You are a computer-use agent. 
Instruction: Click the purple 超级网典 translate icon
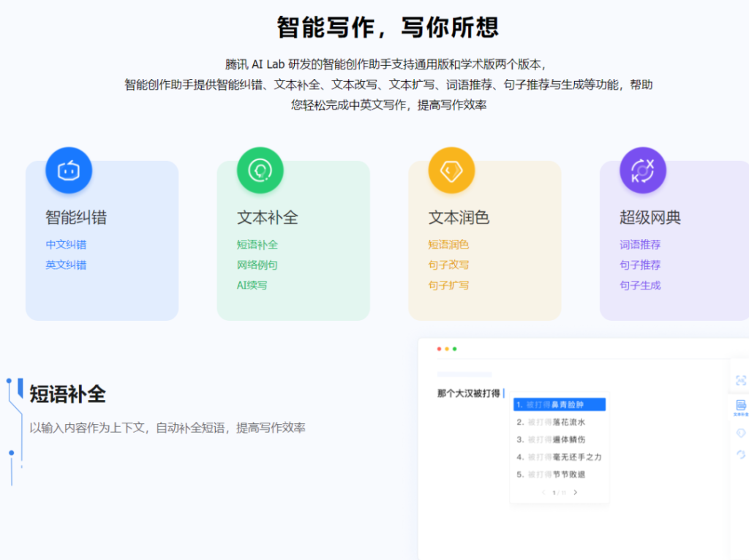(x=642, y=170)
